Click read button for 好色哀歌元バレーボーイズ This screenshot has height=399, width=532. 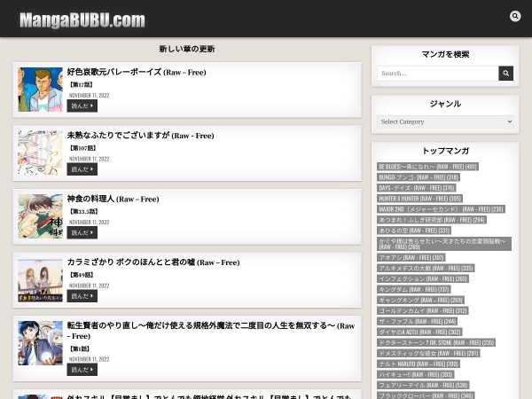click(x=82, y=106)
